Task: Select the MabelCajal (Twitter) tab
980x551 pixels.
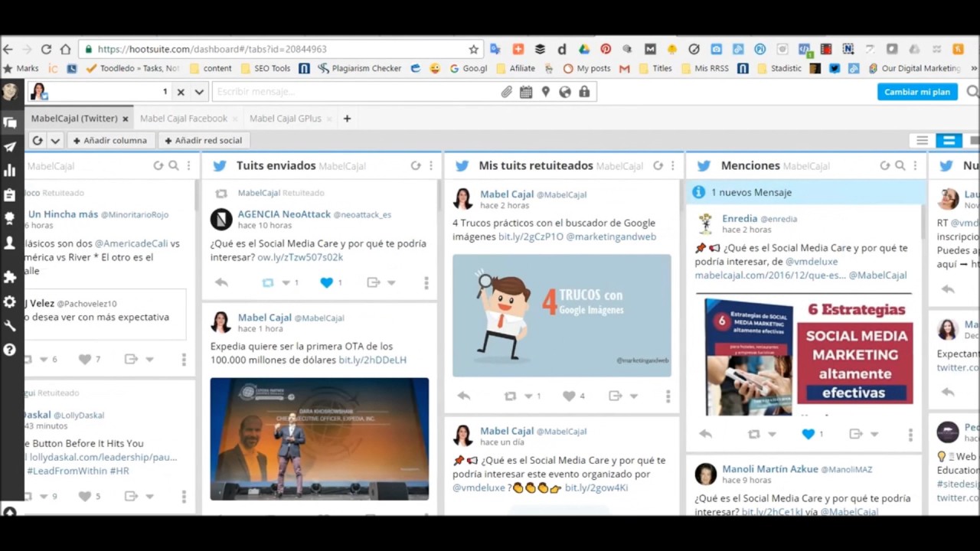Action: coord(74,119)
